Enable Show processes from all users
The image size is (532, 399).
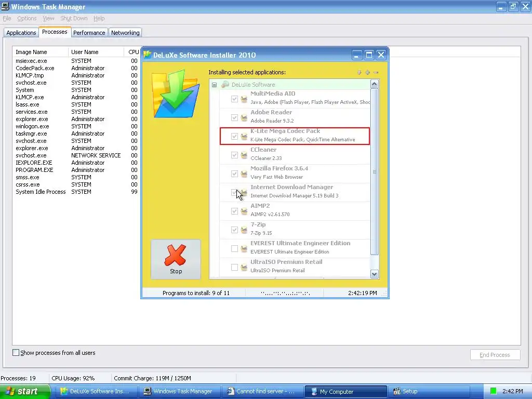coord(16,353)
